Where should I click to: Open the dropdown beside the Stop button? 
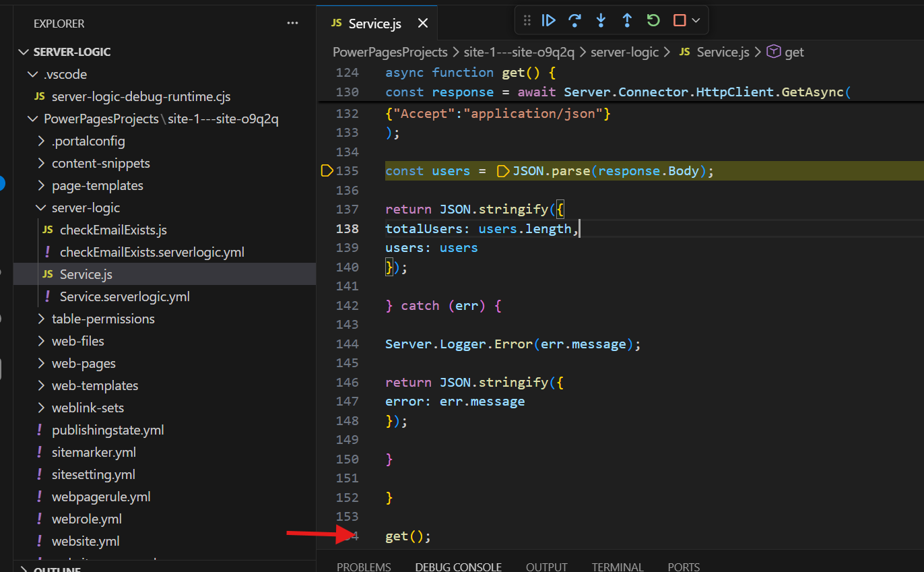pos(696,20)
